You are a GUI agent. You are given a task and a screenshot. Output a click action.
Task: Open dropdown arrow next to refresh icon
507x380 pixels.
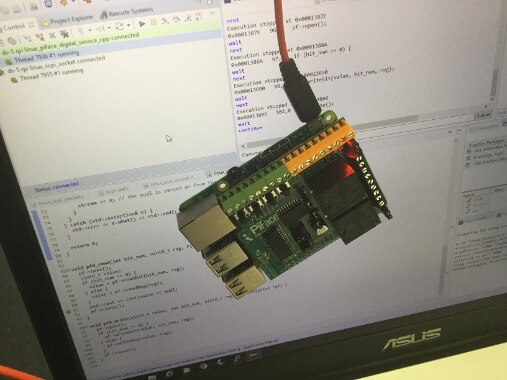point(128,25)
